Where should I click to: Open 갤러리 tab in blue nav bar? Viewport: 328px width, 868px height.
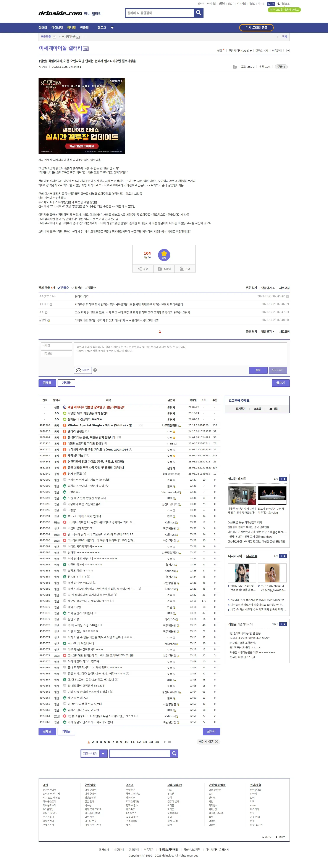[43, 28]
